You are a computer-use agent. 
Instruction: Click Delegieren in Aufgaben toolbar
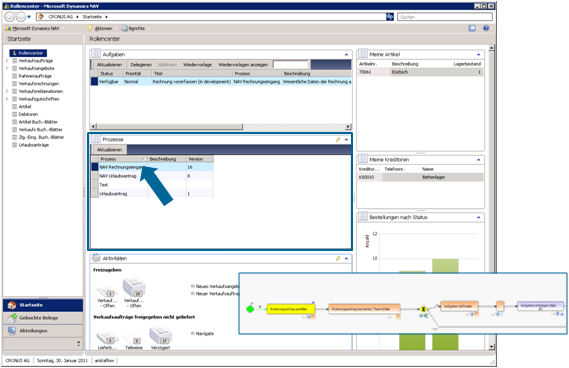coord(141,65)
